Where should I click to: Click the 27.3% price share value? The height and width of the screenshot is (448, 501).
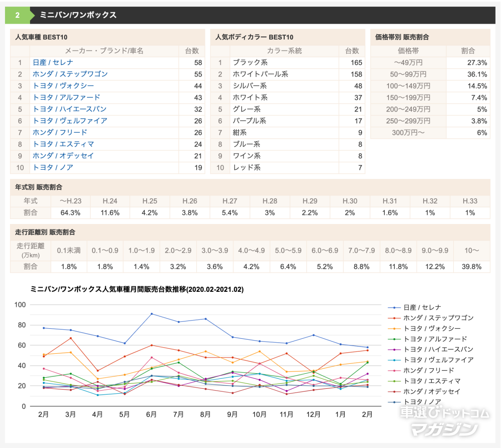[x=477, y=62]
